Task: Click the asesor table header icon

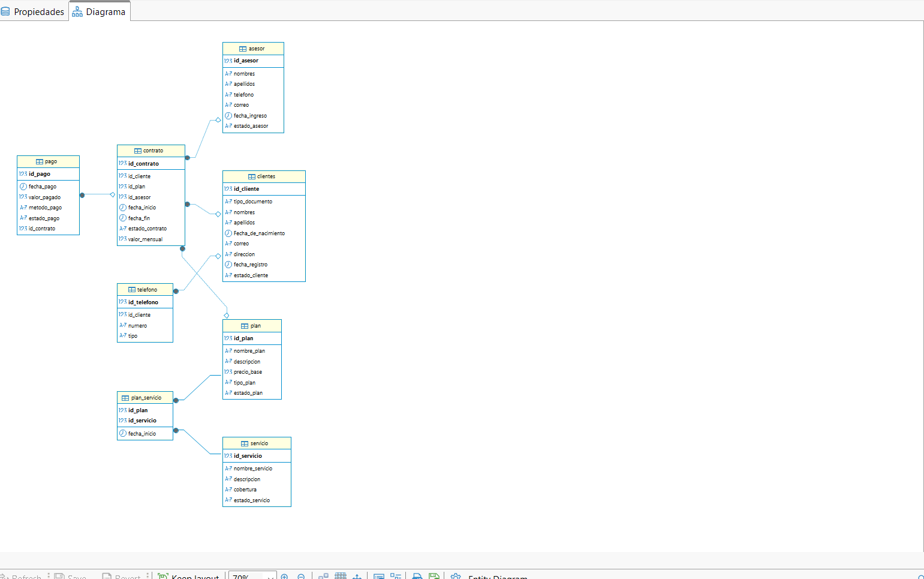Action: [243, 49]
